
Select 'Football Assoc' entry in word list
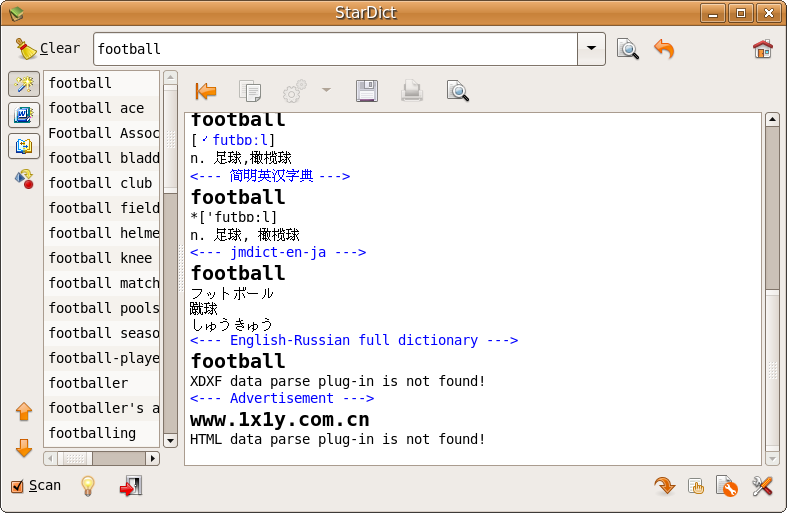102,133
